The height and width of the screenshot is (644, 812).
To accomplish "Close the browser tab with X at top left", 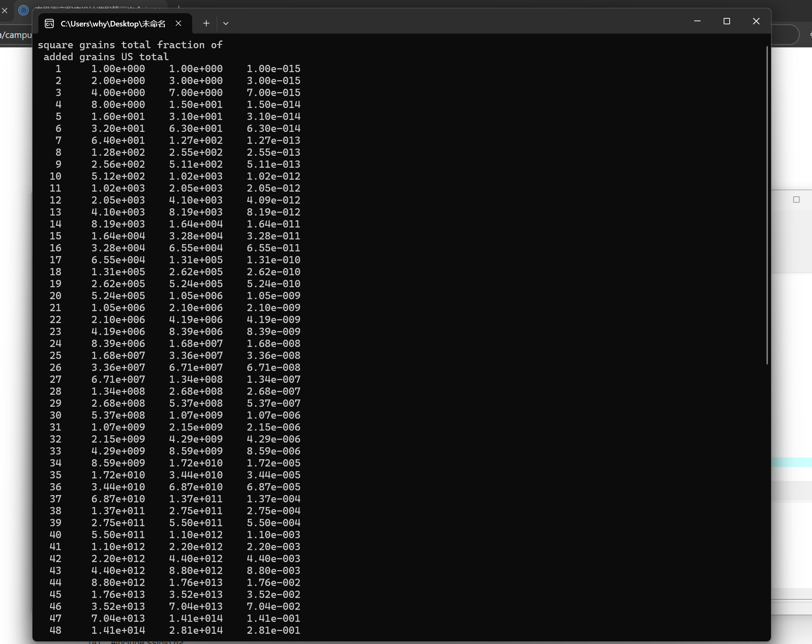I will pyautogui.click(x=5, y=10).
